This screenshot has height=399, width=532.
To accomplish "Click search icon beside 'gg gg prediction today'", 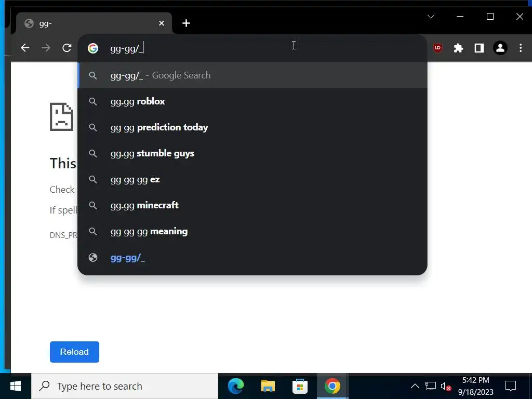I will pos(93,127).
